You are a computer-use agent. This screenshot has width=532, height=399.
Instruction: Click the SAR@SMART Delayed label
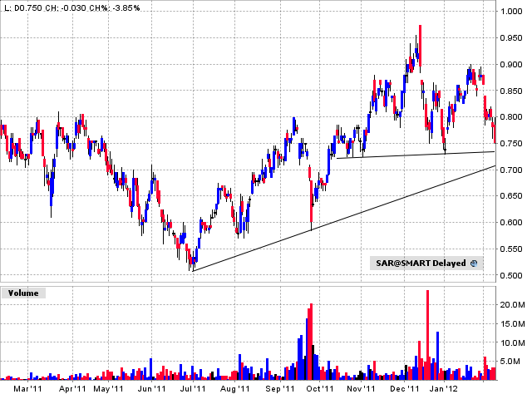pyautogui.click(x=421, y=264)
